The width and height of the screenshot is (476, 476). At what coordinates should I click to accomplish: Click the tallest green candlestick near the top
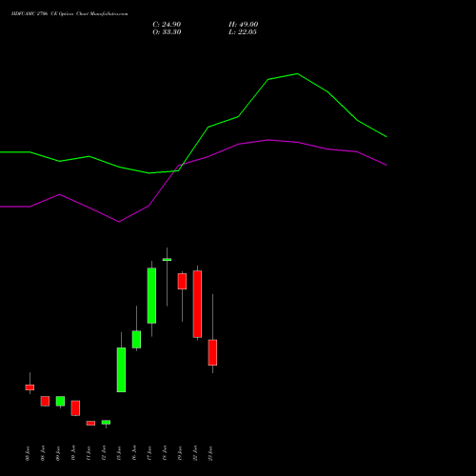(151, 295)
